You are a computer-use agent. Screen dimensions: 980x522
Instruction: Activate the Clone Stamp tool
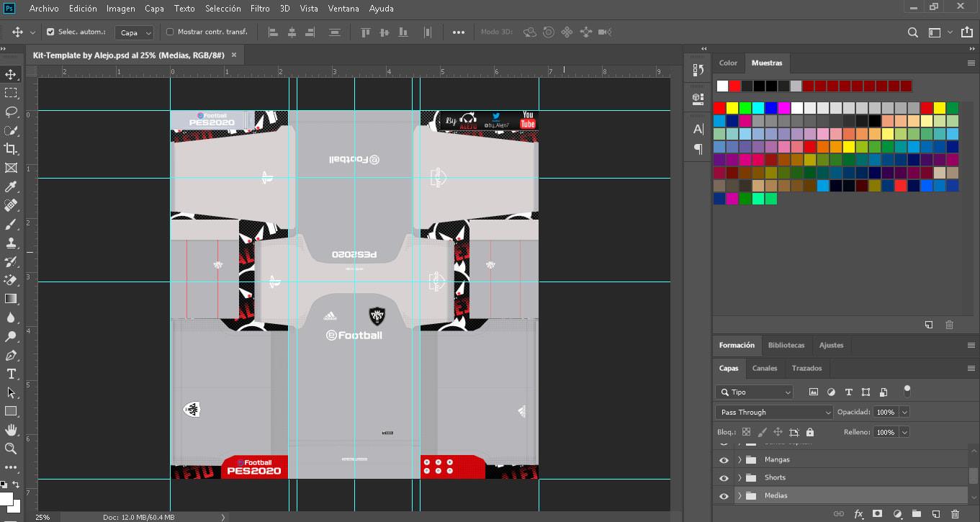tap(11, 243)
